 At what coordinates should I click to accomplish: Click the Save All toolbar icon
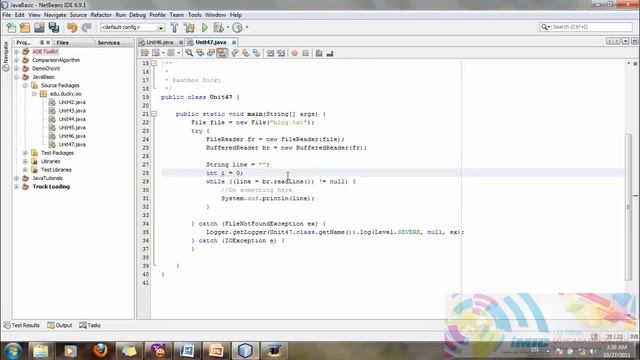point(53,27)
